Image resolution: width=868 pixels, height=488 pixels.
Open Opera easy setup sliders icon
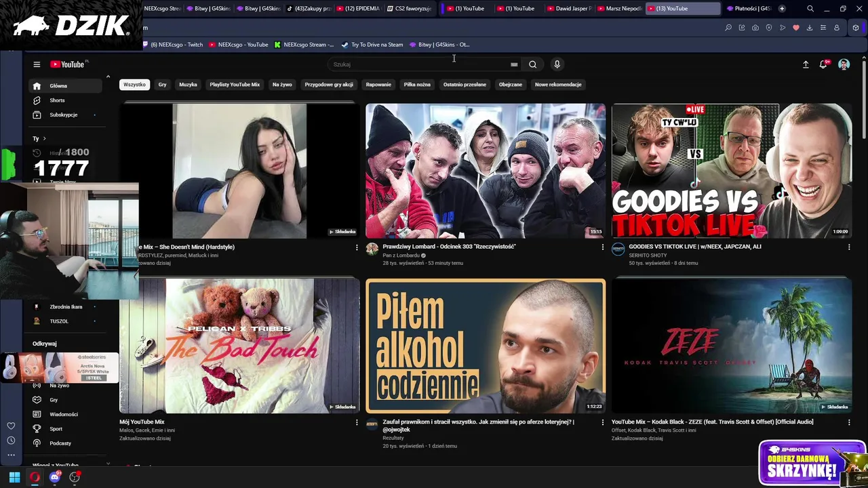pos(823,28)
